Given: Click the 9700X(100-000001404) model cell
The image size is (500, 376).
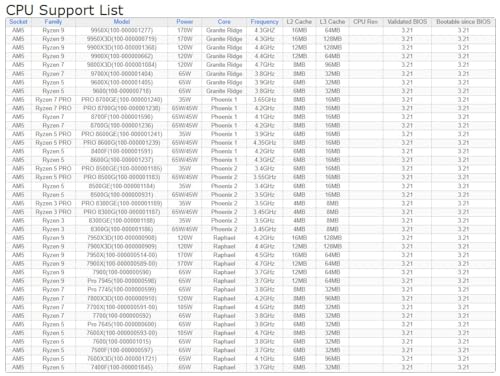Looking at the screenshot, I should coord(122,74).
